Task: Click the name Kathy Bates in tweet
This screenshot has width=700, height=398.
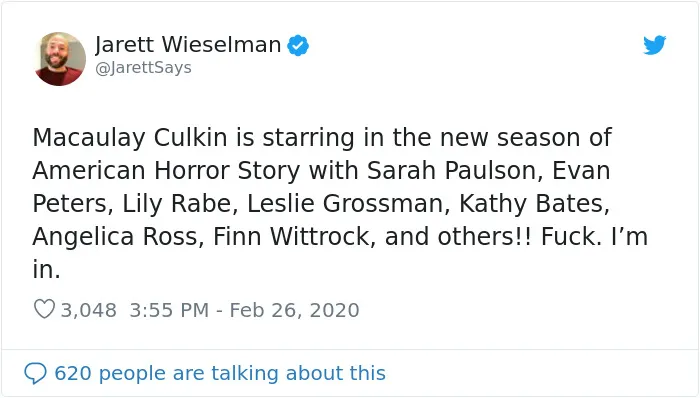Action: pos(534,204)
